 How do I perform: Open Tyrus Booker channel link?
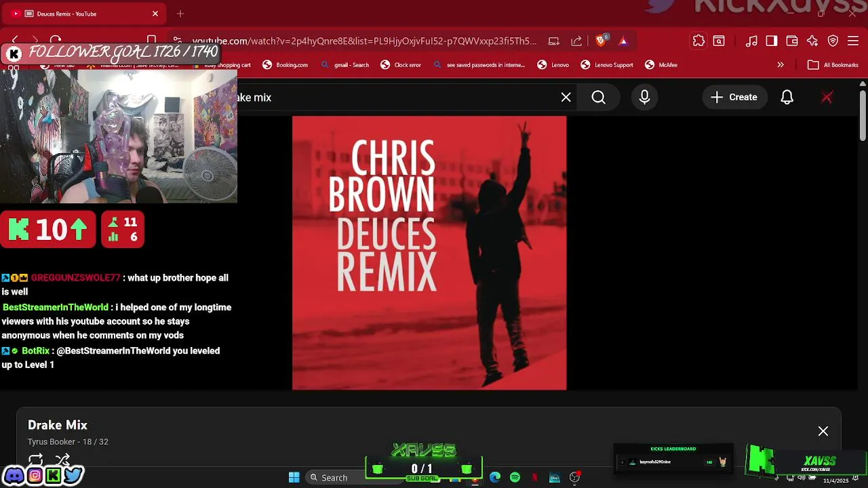(x=52, y=442)
